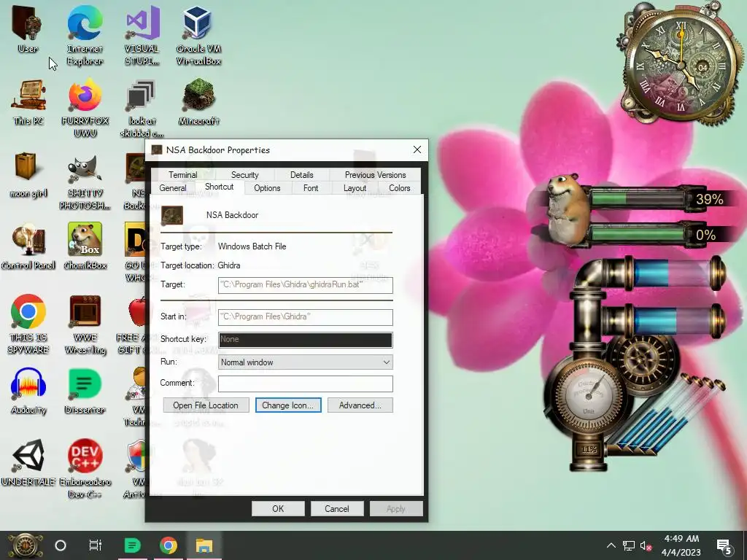The width and height of the screenshot is (747, 560).
Task: Select the WWE Wrestling desktop icon
Action: tap(85, 324)
